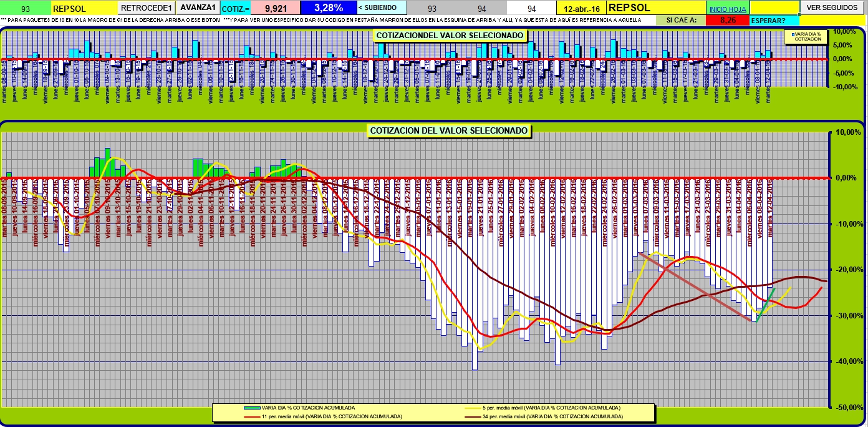Screen dimensions: 868x427
Task: Select the '< SUBIENDO' status cell
Action: 382,8
